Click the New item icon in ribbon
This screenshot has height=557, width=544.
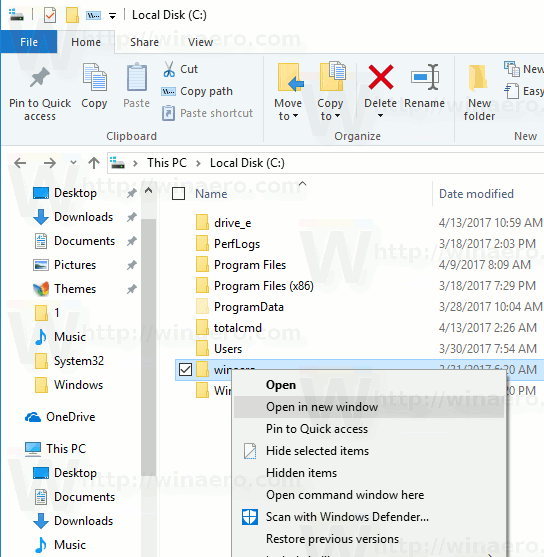[512, 69]
